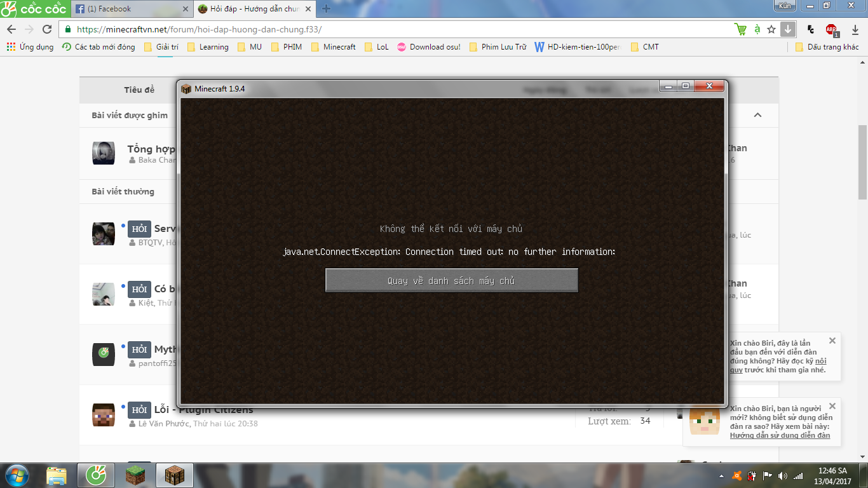Open the 'Phim Lưu Trữ' bookmark folder
Viewport: 868px width, 488px height.
coord(498,47)
